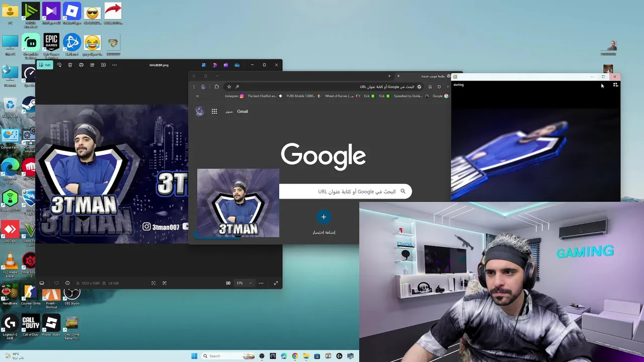The width and height of the screenshot is (644, 362).
Task: View actual size icon in Photos
Action: coord(165,283)
